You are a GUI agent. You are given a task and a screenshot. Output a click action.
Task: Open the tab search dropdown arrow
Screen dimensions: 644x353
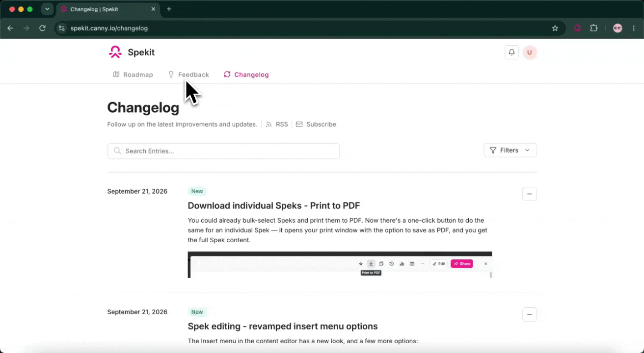[47, 9]
